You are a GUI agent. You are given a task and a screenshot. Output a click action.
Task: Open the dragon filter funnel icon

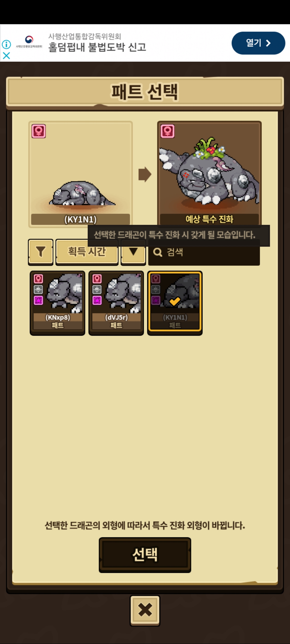click(41, 252)
